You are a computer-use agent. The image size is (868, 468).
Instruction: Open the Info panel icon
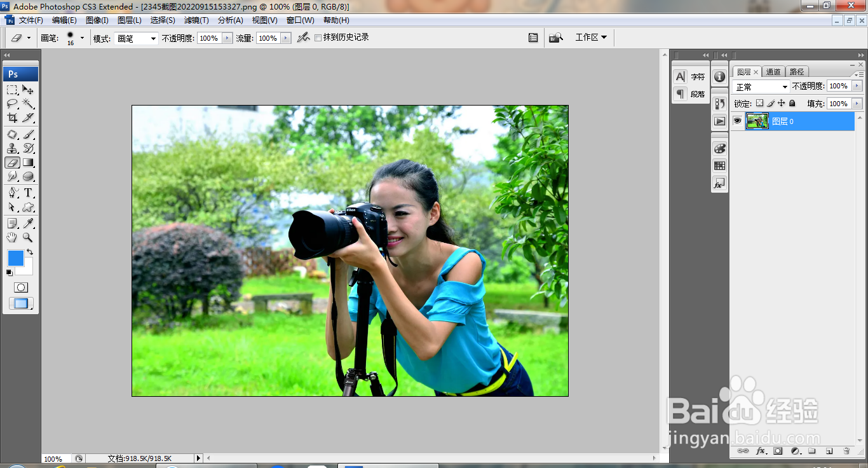point(719,76)
